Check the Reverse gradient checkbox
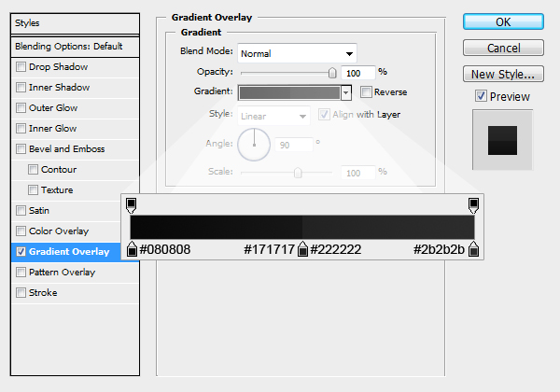This screenshot has height=392, width=560. (366, 92)
